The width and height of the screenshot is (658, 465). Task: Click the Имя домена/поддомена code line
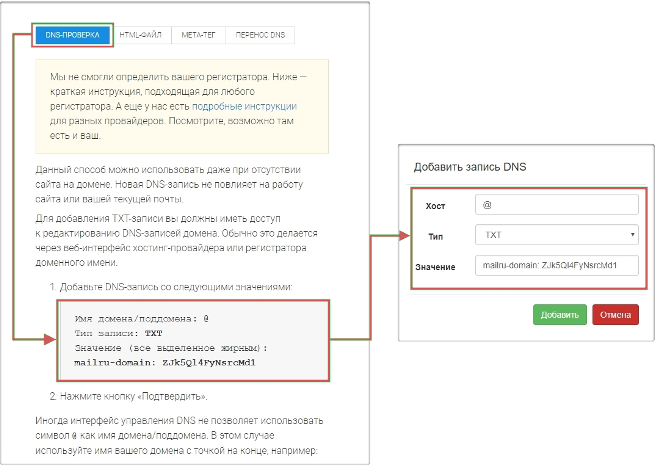click(x=141, y=318)
